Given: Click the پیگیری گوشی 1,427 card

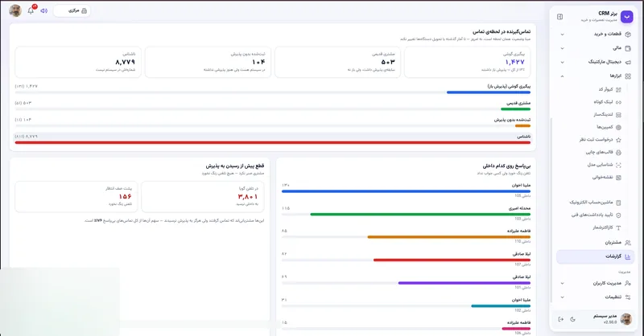Looking at the screenshot, I should 467,62.
